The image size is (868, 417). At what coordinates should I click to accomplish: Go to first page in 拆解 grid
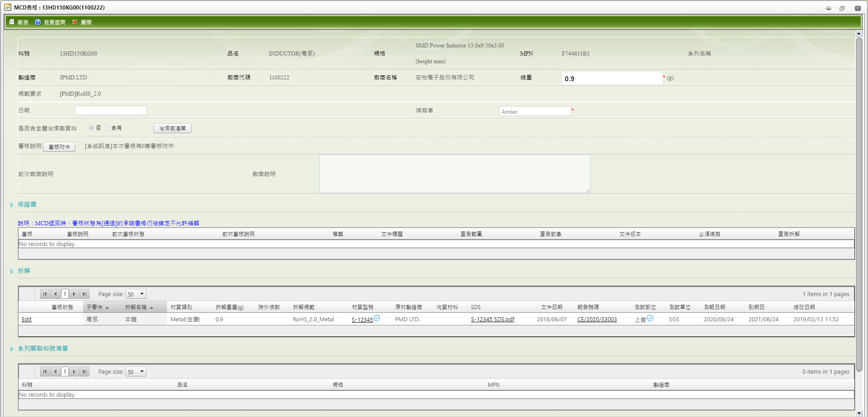point(45,294)
